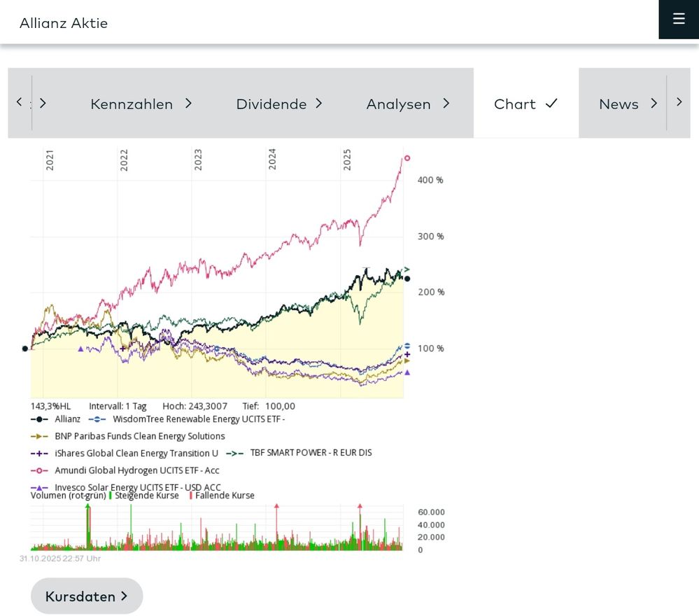Open Kursdaten button
The image size is (699, 616).
coord(86,596)
